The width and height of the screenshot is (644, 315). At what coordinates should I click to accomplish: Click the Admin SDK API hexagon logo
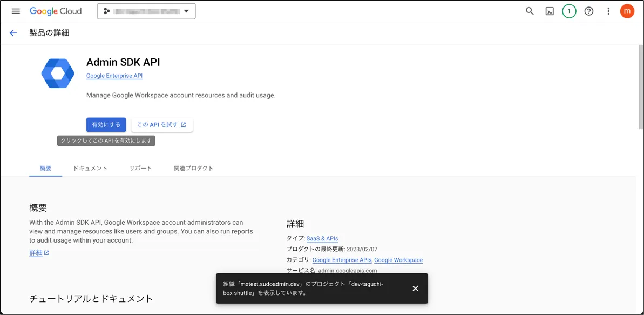point(58,73)
